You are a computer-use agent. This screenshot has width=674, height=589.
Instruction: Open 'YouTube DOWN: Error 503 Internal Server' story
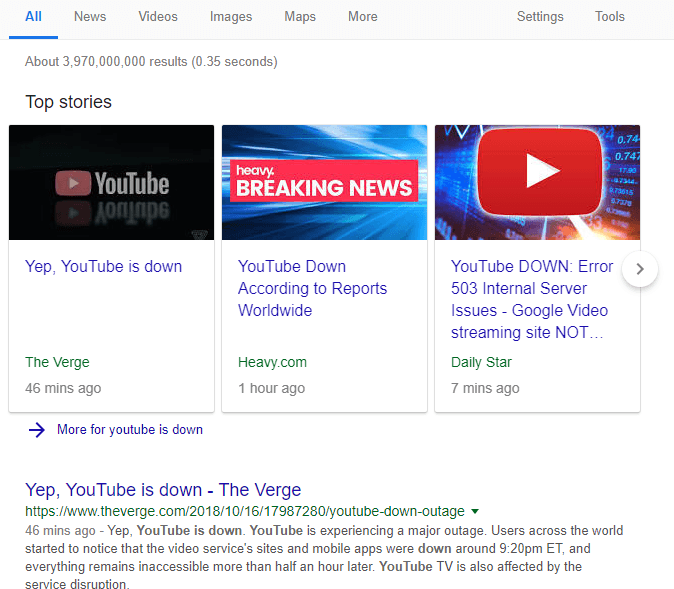click(532, 300)
